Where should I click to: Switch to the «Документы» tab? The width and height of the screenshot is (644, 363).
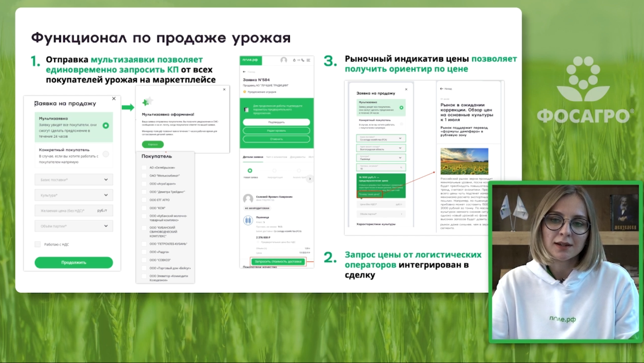pyautogui.click(x=297, y=157)
